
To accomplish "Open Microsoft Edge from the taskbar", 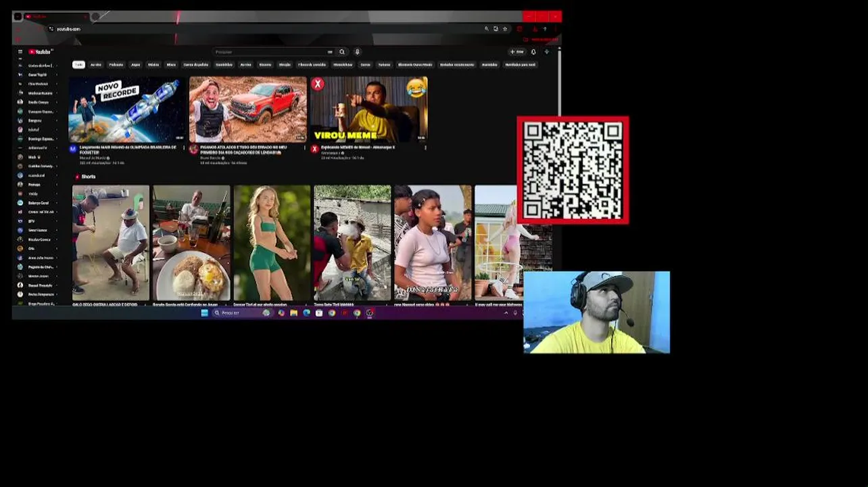I will [306, 312].
